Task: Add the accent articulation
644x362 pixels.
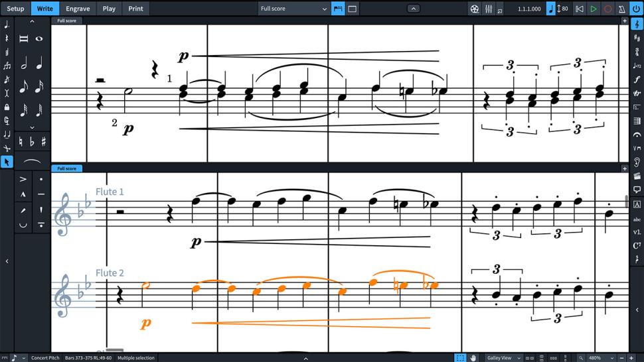Action: (23, 179)
